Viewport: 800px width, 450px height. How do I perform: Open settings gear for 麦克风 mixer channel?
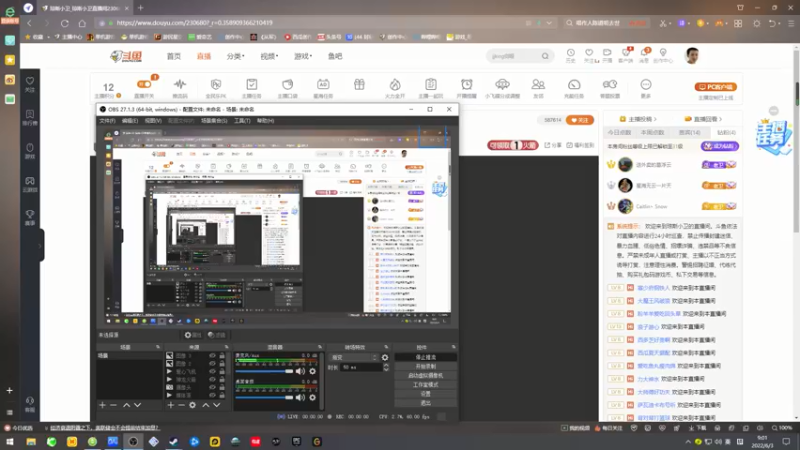pyautogui.click(x=312, y=371)
